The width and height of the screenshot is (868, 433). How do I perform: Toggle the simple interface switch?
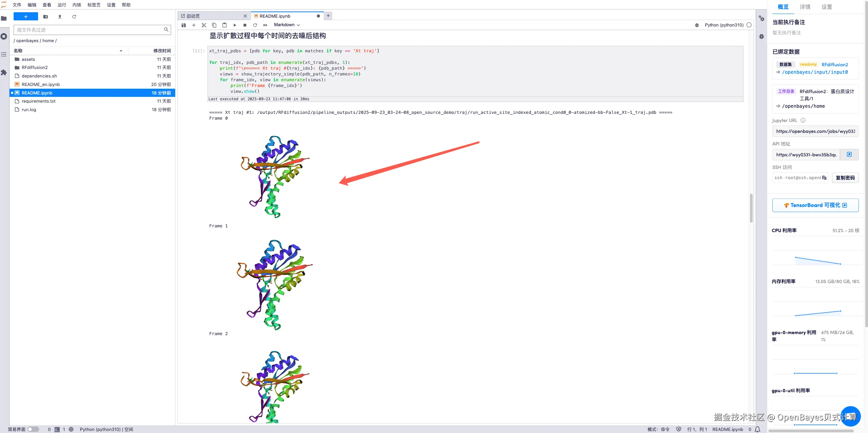[x=33, y=429]
